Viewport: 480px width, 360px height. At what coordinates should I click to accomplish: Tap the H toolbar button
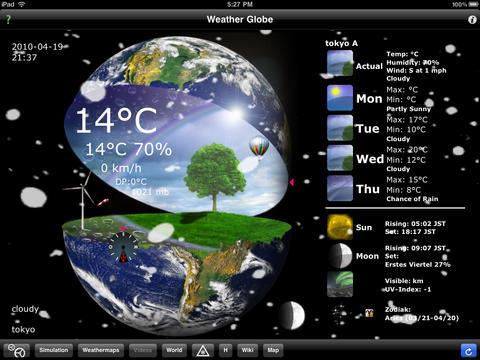point(226,350)
